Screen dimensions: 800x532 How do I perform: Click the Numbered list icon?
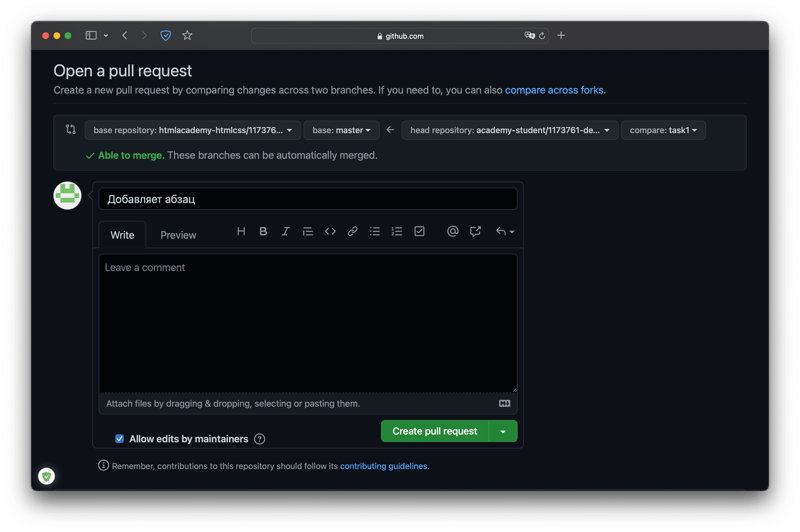click(396, 231)
